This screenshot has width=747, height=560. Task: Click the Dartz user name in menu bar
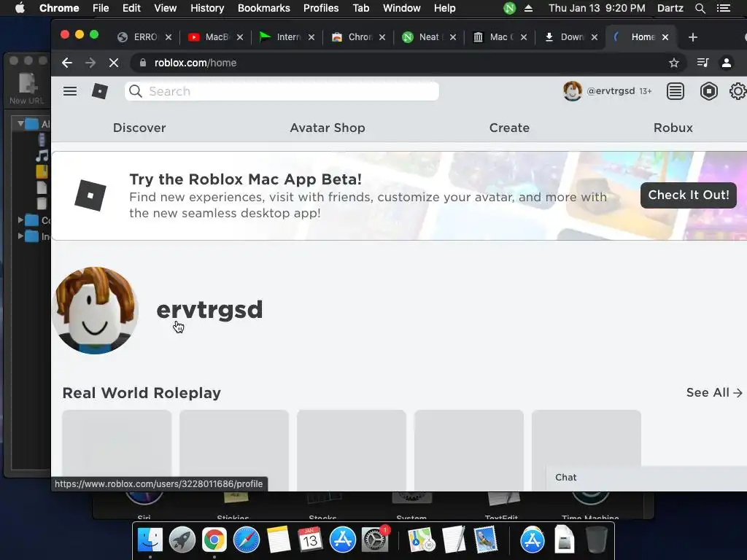670,8
